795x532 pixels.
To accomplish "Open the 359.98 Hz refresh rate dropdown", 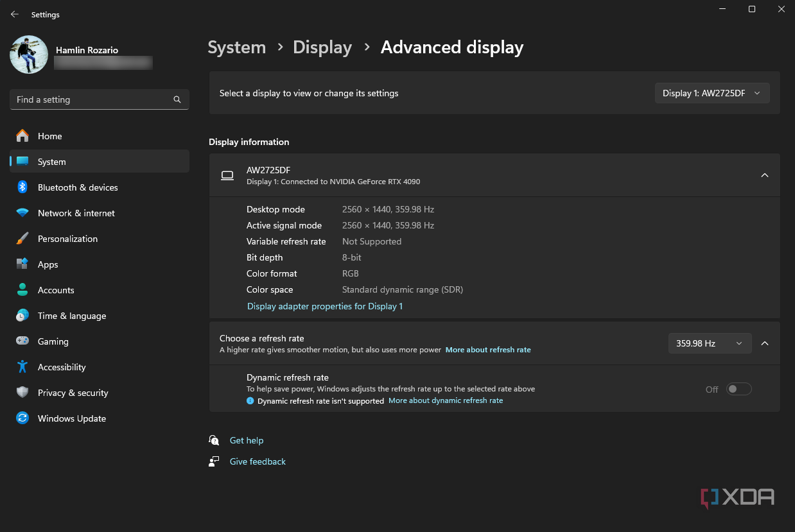I will tap(709, 343).
